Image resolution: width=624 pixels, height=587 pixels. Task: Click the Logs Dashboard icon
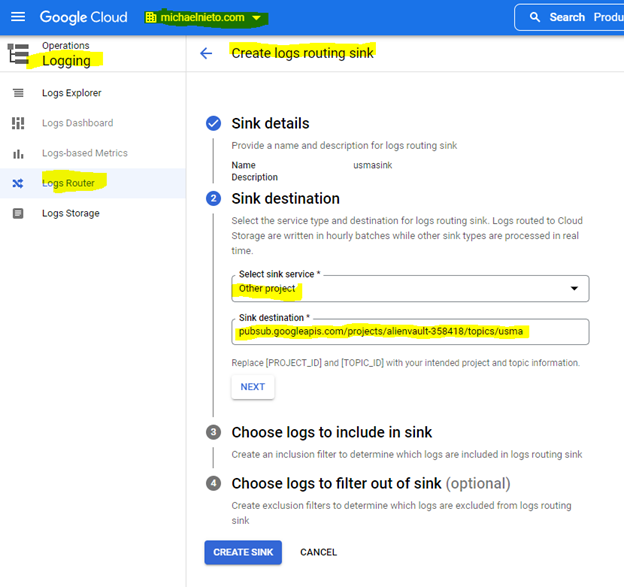pos(18,123)
